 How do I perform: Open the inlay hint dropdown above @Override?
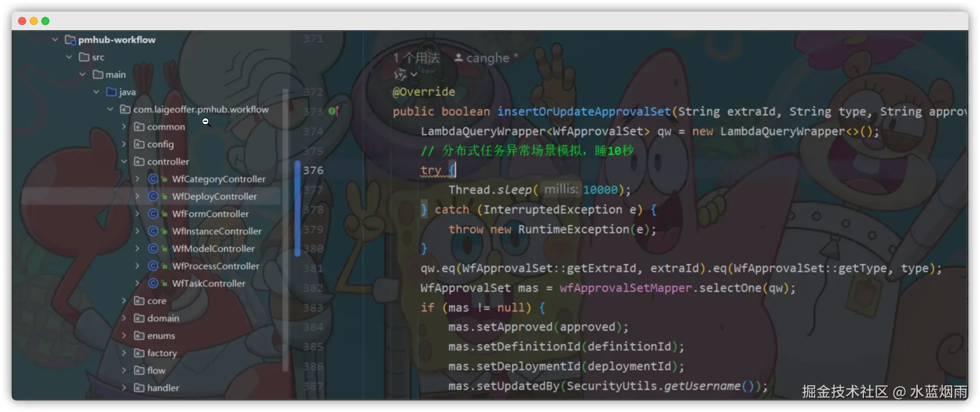point(406,74)
